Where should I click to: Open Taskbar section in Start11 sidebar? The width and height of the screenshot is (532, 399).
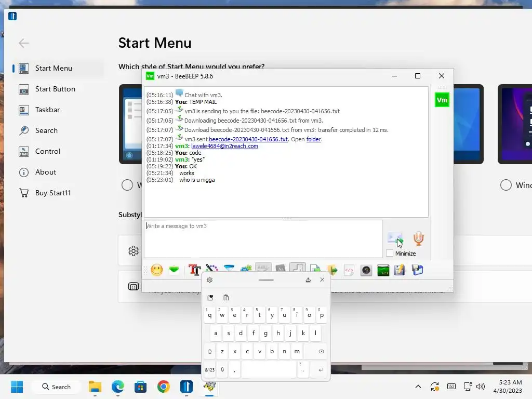click(x=58, y=110)
